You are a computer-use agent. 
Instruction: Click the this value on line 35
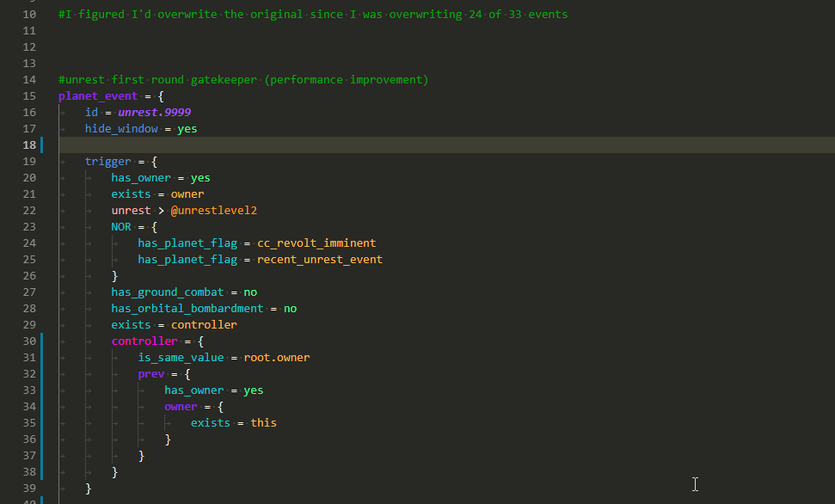click(264, 423)
